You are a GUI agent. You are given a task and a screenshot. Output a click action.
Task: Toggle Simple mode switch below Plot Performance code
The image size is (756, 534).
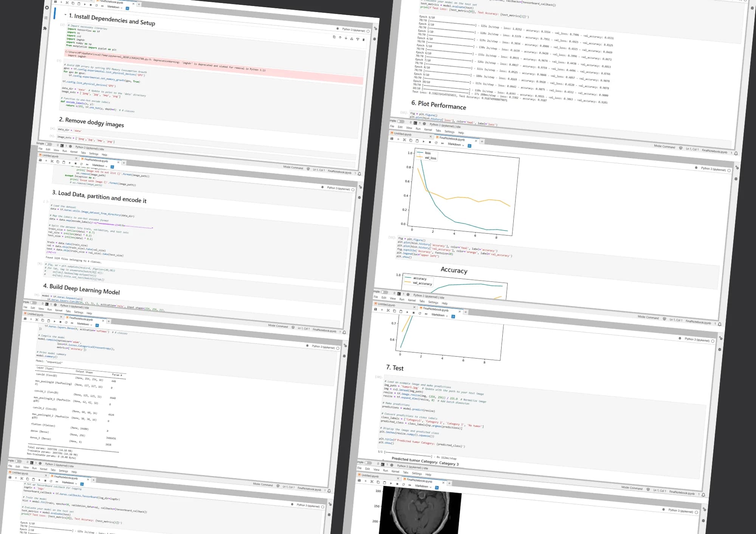pyautogui.click(x=401, y=122)
